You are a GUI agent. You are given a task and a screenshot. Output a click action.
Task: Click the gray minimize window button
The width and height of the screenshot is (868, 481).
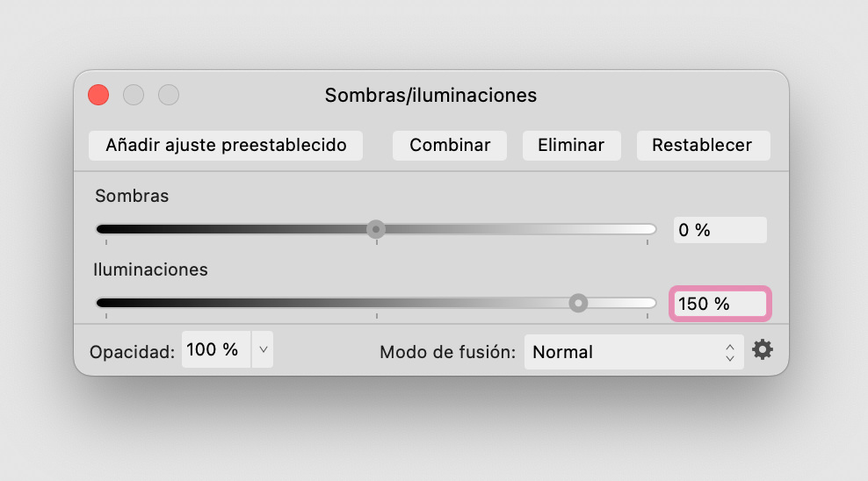(134, 95)
